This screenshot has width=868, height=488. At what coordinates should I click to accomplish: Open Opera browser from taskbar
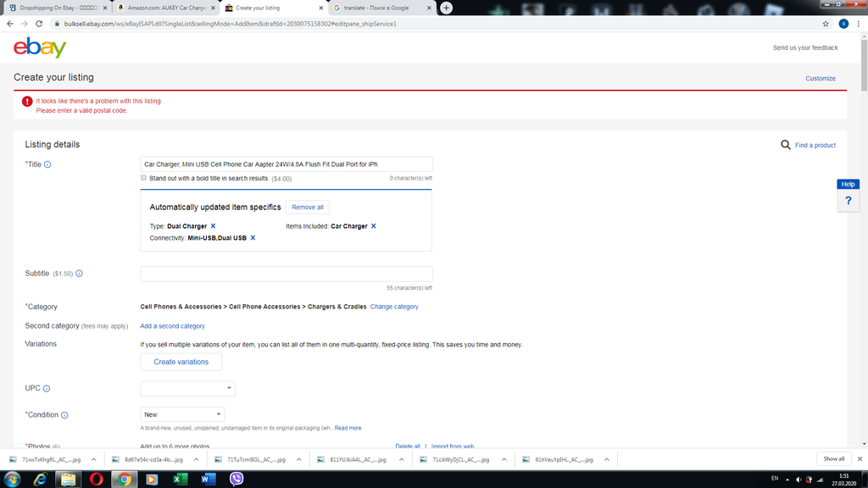(x=97, y=480)
